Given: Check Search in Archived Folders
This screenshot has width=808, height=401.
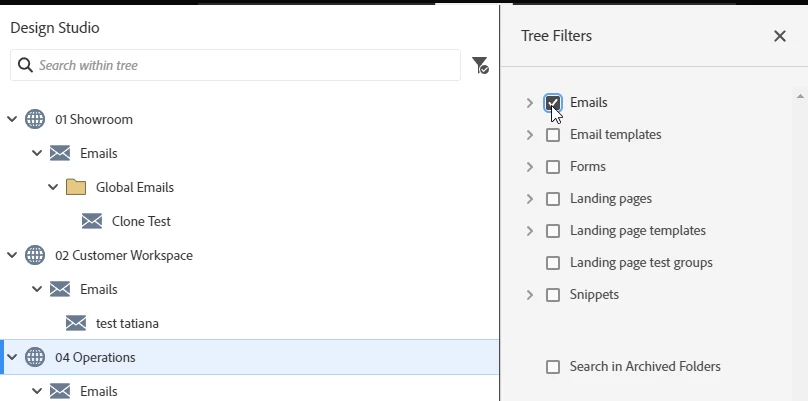Looking at the screenshot, I should [553, 366].
